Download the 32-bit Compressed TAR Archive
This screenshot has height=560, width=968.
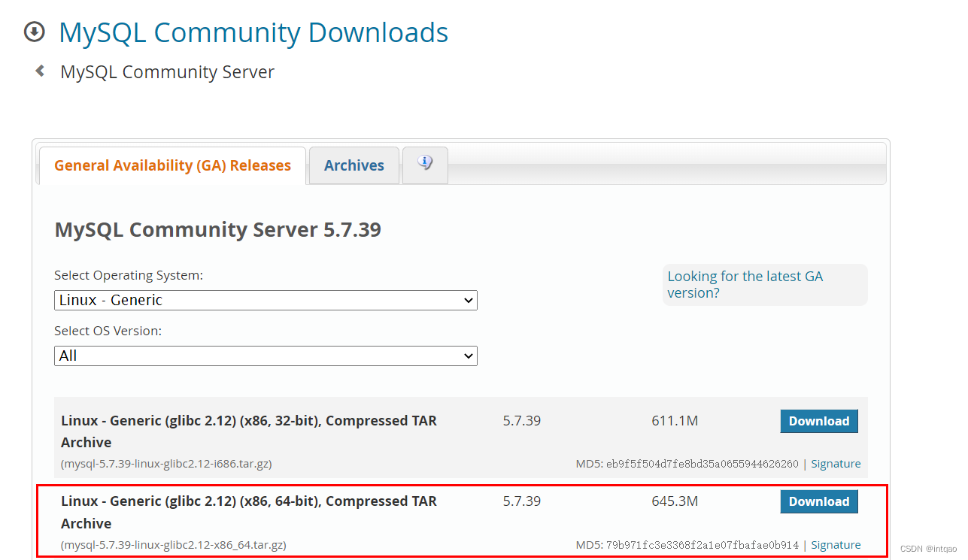click(819, 421)
